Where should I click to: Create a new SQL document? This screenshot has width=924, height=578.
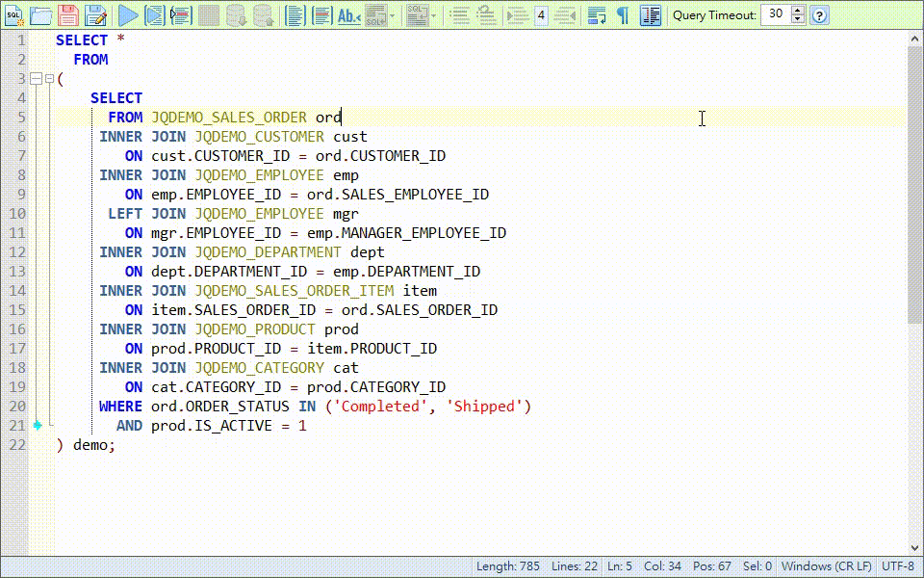tap(14, 15)
